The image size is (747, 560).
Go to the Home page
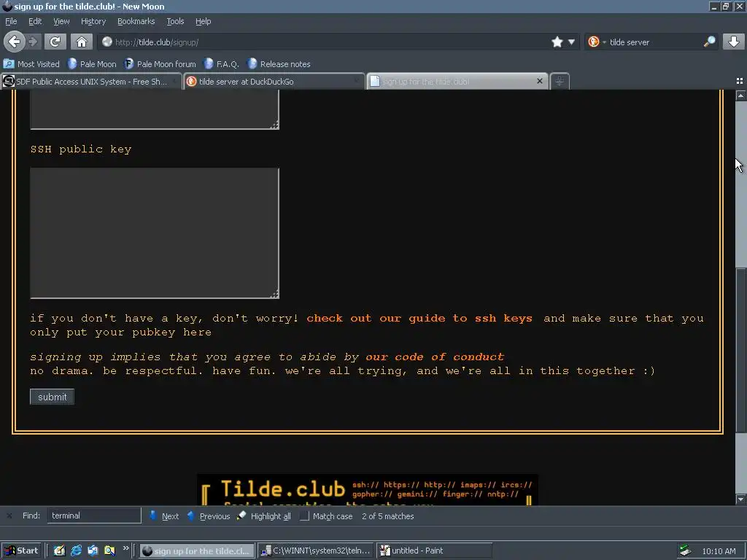pyautogui.click(x=82, y=42)
